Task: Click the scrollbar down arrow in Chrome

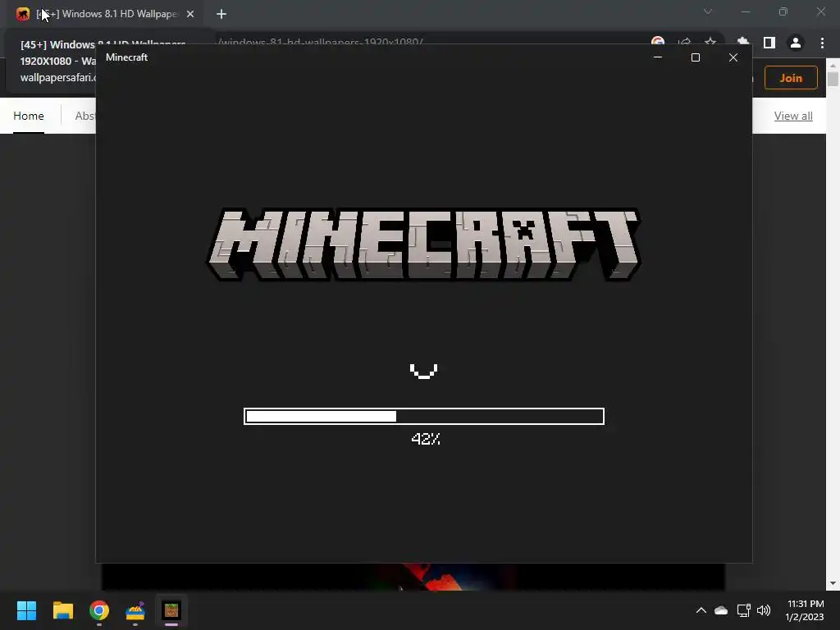Action: tap(833, 583)
